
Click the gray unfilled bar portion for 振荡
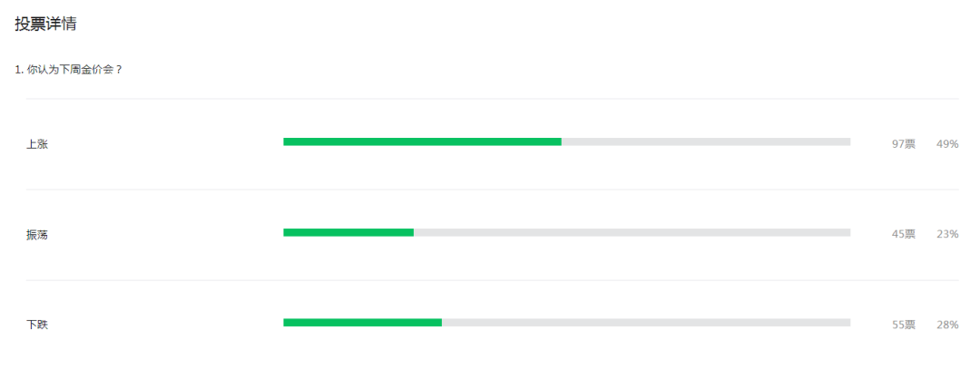point(632,232)
